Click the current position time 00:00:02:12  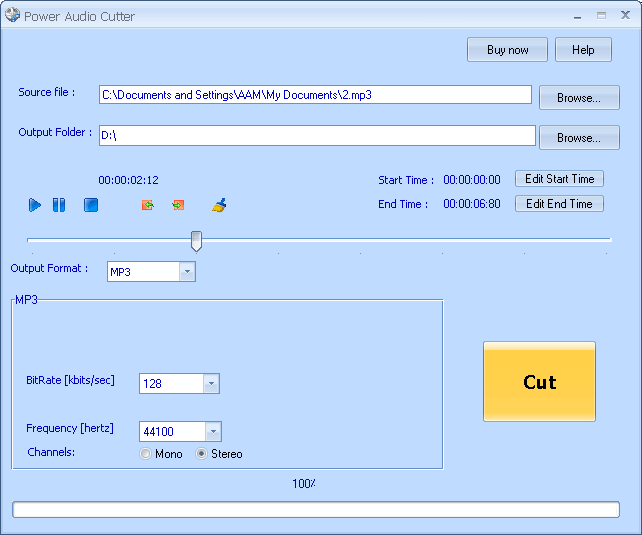tap(129, 180)
